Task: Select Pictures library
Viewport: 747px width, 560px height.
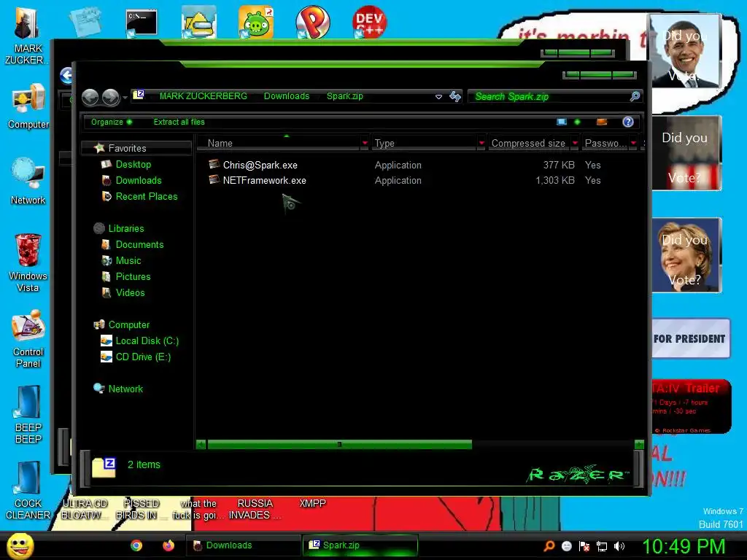Action: (x=133, y=276)
